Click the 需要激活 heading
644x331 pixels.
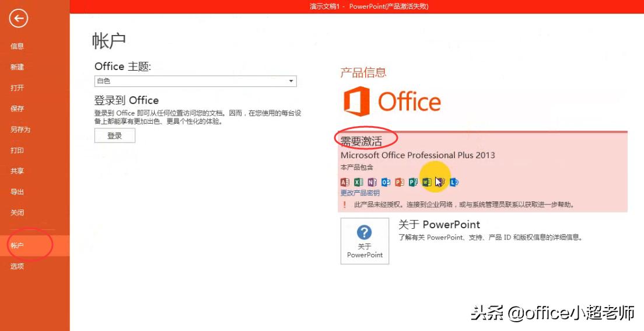[362, 141]
